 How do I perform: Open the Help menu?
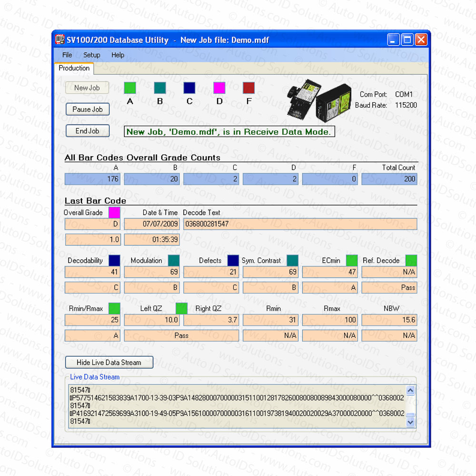[118, 55]
